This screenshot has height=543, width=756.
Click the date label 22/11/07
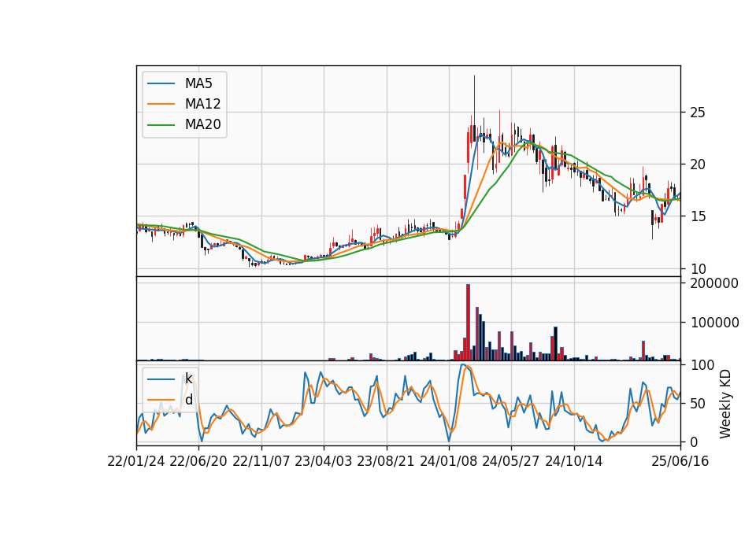261,461
